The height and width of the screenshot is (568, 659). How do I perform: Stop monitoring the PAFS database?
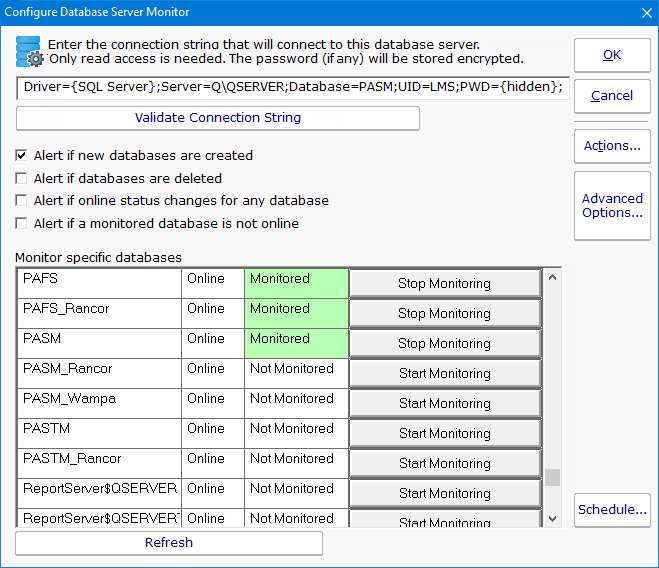[x=444, y=284]
